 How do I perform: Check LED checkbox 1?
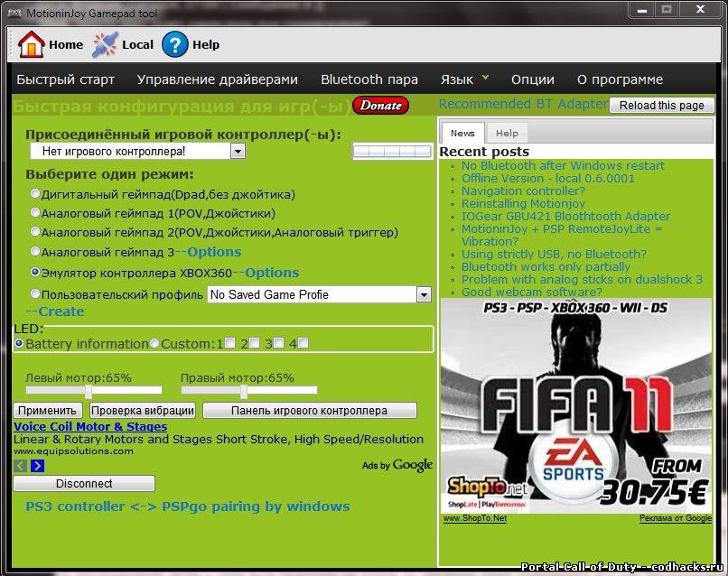coord(229,343)
